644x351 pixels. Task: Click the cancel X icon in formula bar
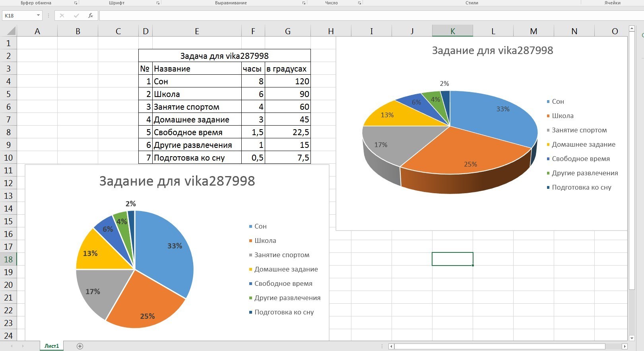point(62,16)
